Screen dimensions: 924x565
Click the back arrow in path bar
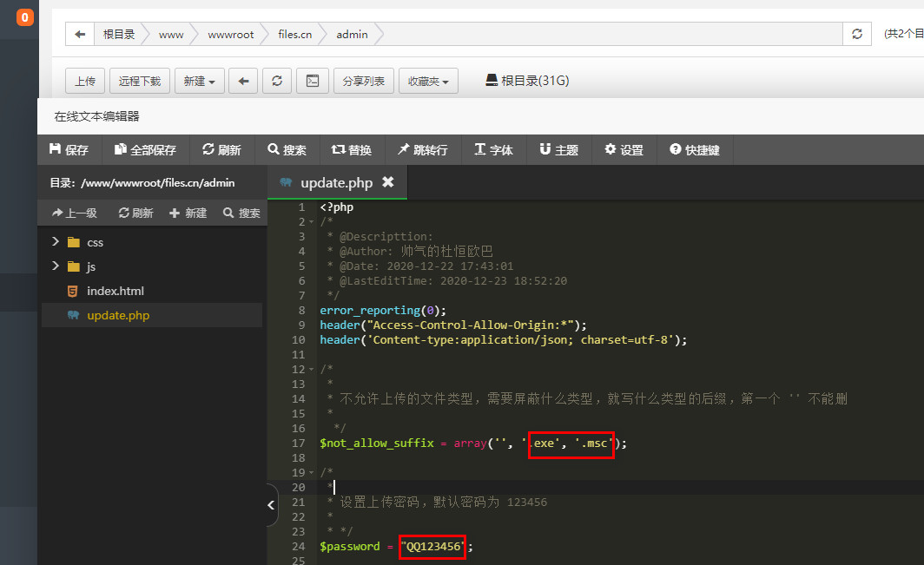[x=80, y=34]
